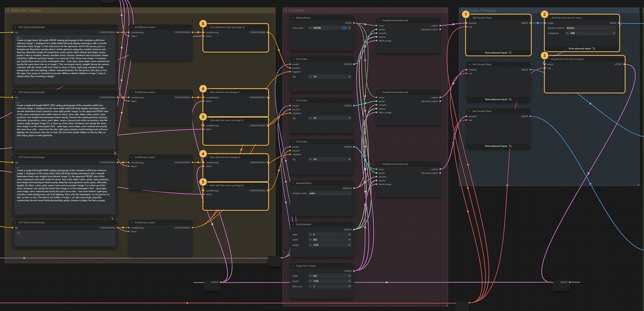Viewport: 644px width, 311px height.
Task: Collapse Back add front view (image 2) node
Action: click(207, 157)
